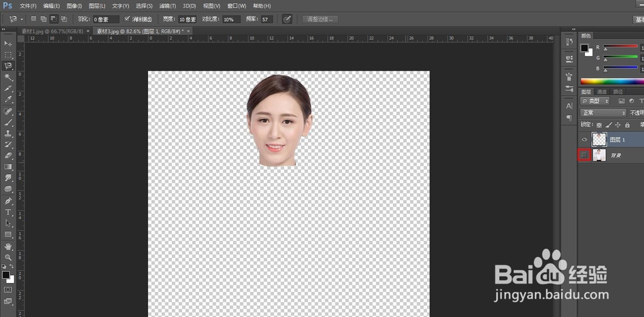This screenshot has width=644, height=317.
Task: Choose Add to Selection mode
Action: pyautogui.click(x=44, y=19)
